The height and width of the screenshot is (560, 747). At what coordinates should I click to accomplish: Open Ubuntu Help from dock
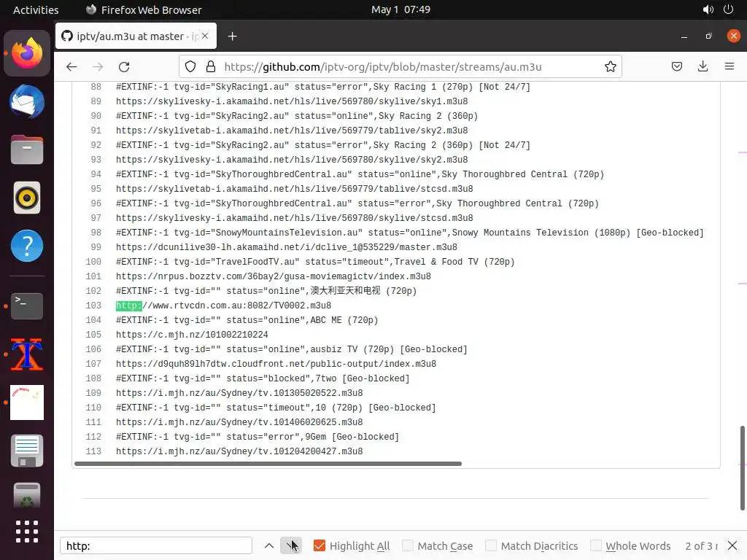tap(27, 246)
